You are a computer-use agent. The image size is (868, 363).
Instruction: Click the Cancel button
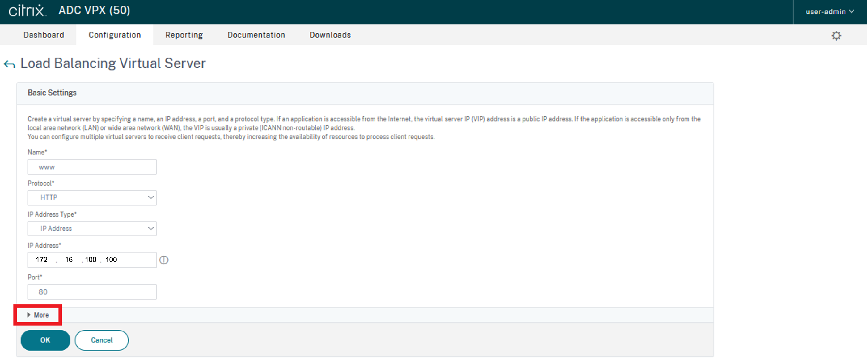pyautogui.click(x=101, y=340)
